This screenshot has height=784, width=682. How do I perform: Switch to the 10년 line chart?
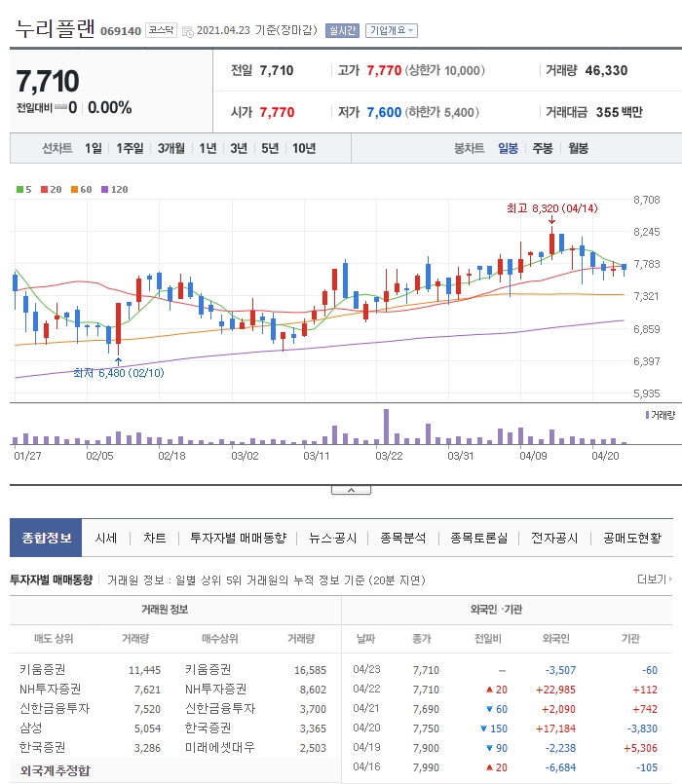coord(304,148)
